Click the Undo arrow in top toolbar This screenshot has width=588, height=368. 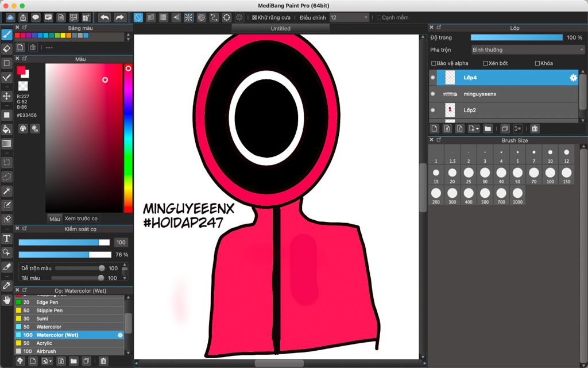pos(105,17)
